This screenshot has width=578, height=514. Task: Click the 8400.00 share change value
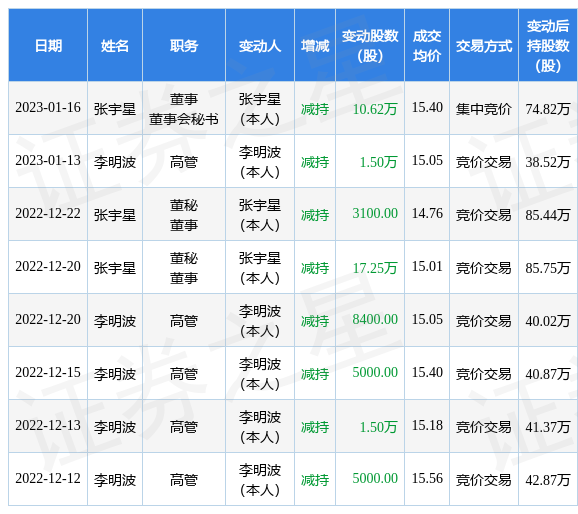[x=375, y=319]
